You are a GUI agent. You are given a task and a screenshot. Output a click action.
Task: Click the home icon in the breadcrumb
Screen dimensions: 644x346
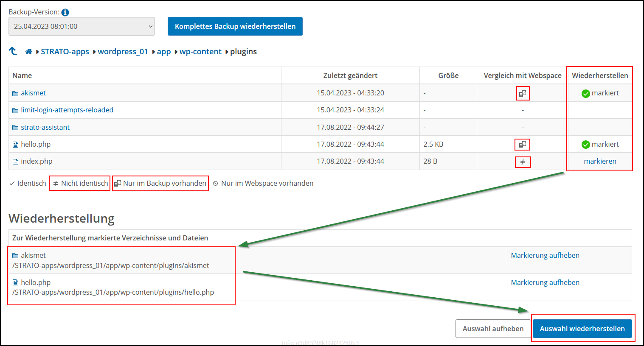click(28, 51)
